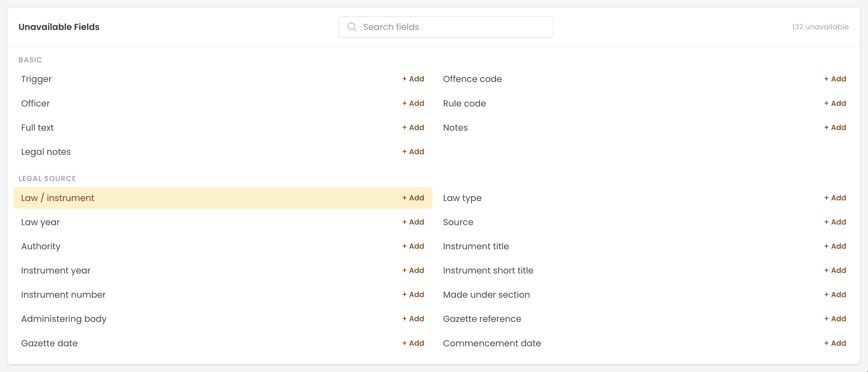Select the 'Notes' field label
Viewport: 868px width, 372px height.
tap(455, 128)
